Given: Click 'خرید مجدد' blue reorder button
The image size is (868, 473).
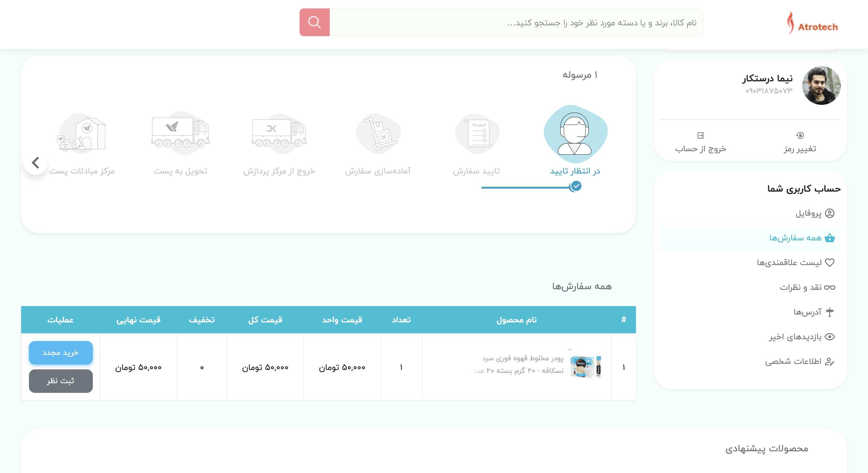Looking at the screenshot, I should pyautogui.click(x=61, y=352).
